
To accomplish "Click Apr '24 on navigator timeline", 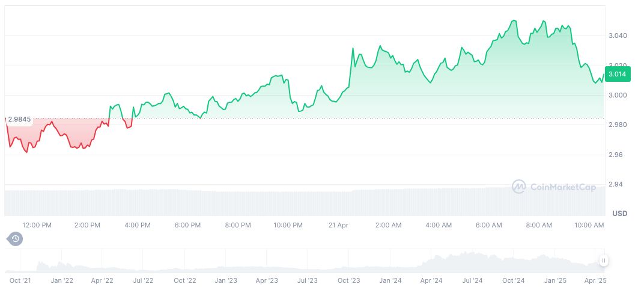I will (431, 280).
